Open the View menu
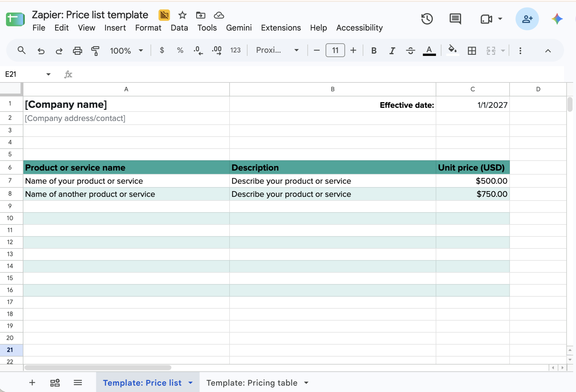This screenshot has height=392, width=576. (x=86, y=28)
